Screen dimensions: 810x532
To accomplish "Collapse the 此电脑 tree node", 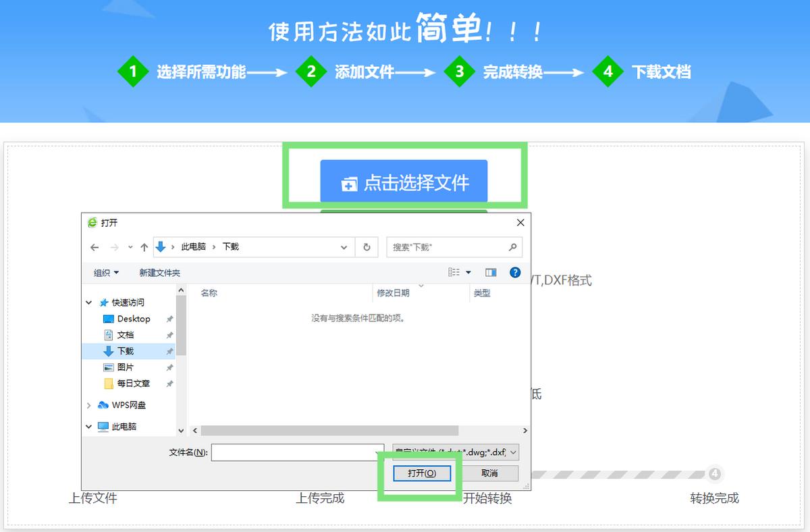I will (x=89, y=427).
